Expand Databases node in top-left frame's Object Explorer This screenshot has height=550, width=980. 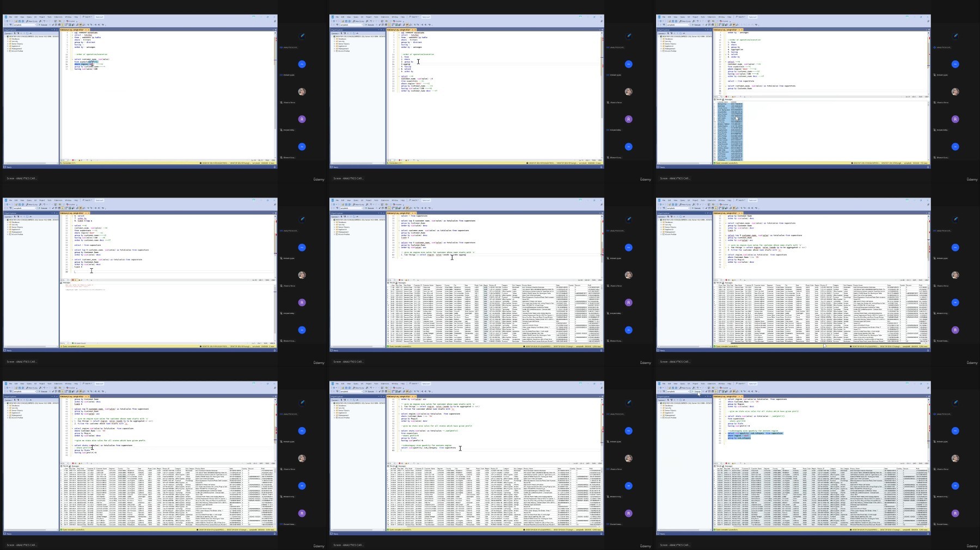8,39
